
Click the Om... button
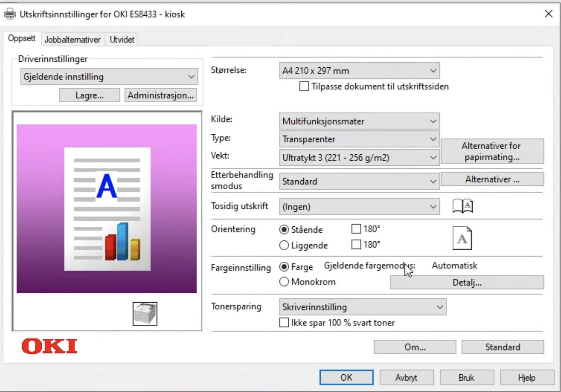pyautogui.click(x=415, y=347)
